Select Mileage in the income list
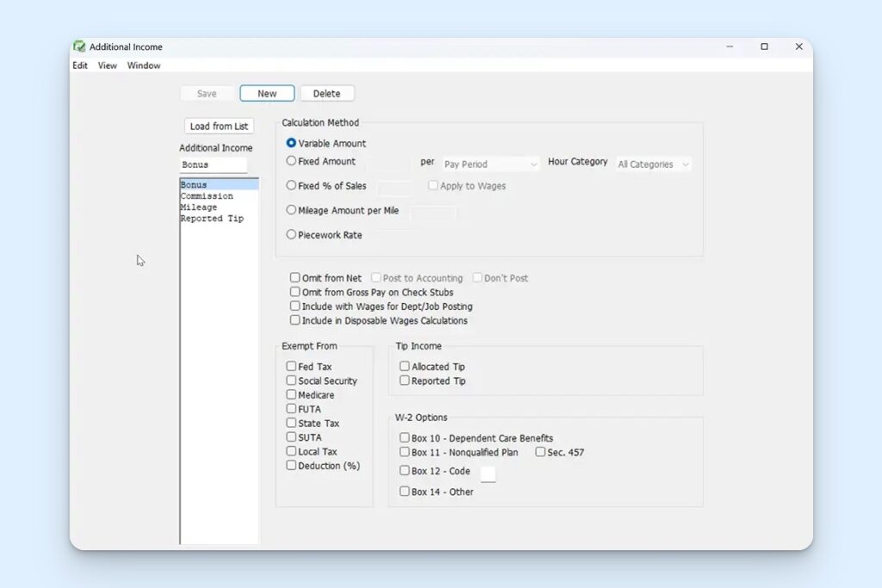882x588 pixels. click(219, 207)
